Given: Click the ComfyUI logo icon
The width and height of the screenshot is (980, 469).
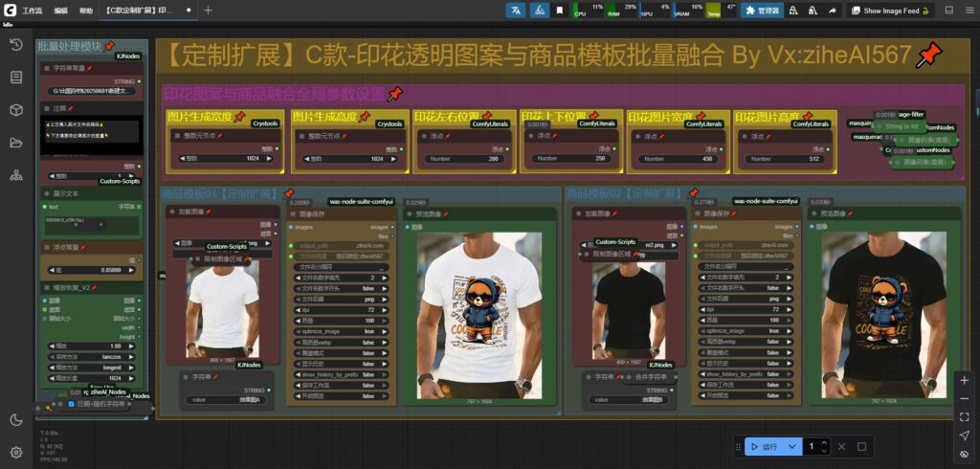Looking at the screenshot, I should click(x=8, y=10).
